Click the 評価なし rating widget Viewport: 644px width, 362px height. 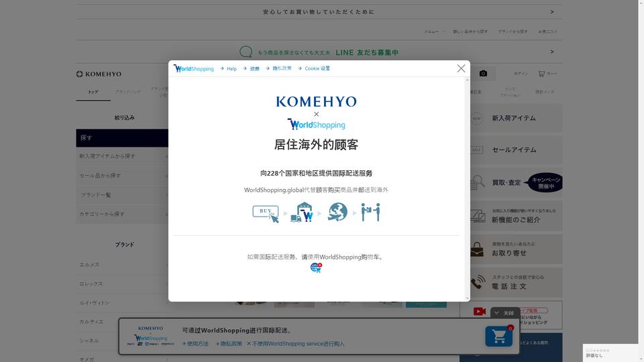point(610,353)
